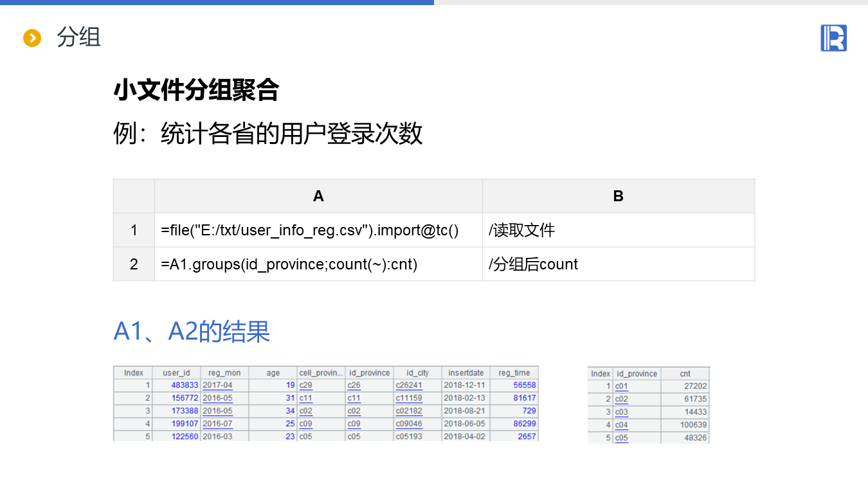The height and width of the screenshot is (488, 868).
Task: Click the cnt column header
Action: (x=685, y=374)
